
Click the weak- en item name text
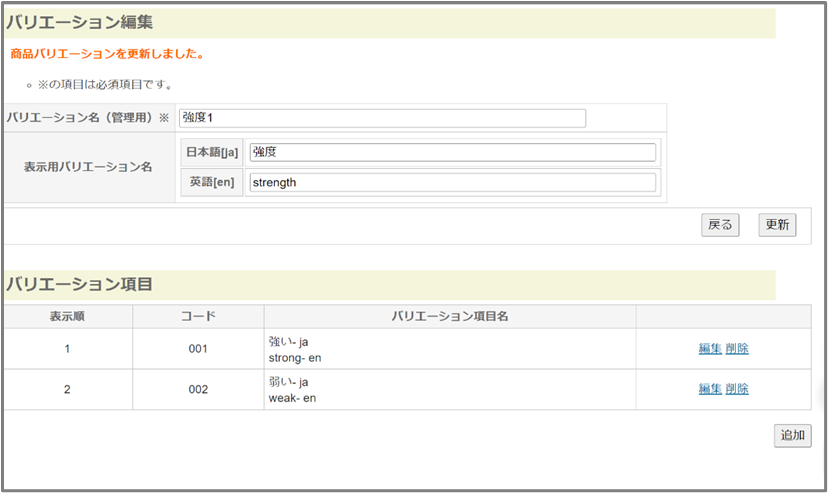pyautogui.click(x=292, y=398)
